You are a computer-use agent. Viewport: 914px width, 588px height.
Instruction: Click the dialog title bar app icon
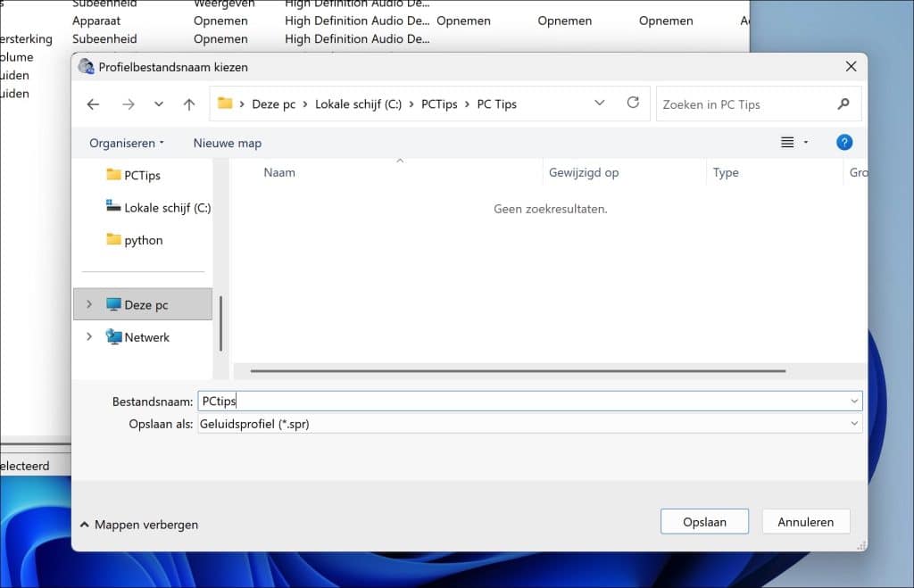point(87,66)
